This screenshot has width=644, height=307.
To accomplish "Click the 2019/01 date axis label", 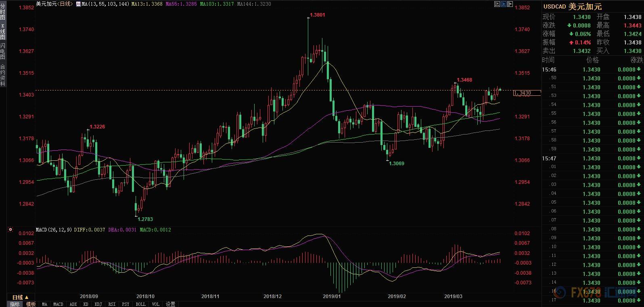I will click(x=332, y=296).
